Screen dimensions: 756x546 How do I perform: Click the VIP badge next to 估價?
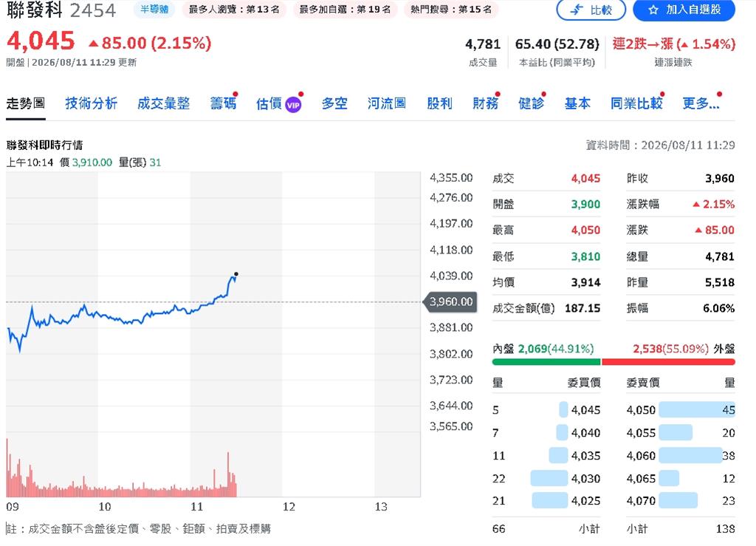pyautogui.click(x=294, y=105)
